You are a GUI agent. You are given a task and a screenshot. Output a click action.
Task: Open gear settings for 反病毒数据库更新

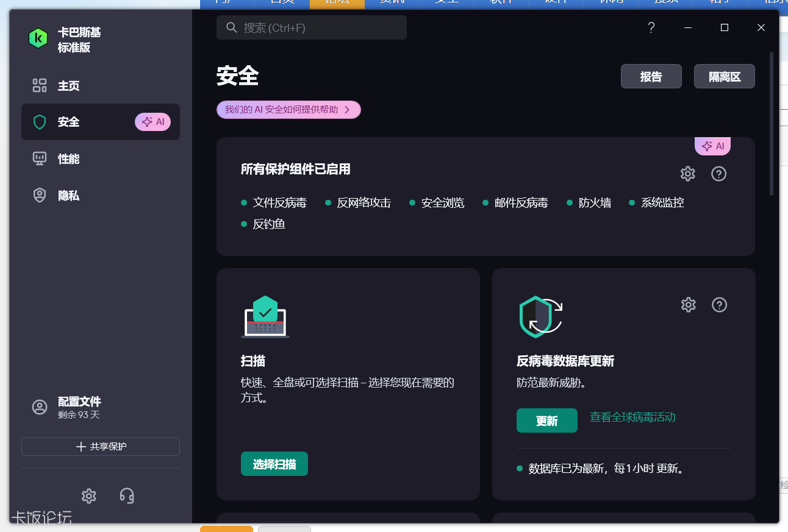pos(689,305)
